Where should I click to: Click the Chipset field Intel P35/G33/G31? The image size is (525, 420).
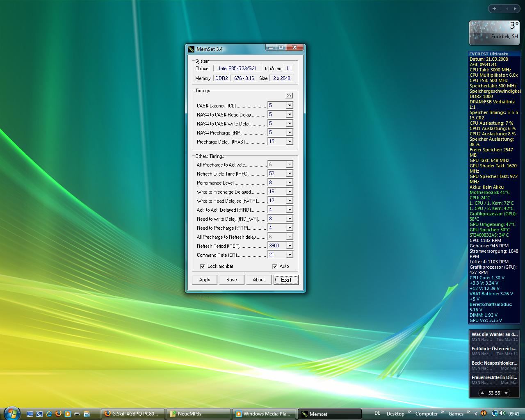point(237,68)
